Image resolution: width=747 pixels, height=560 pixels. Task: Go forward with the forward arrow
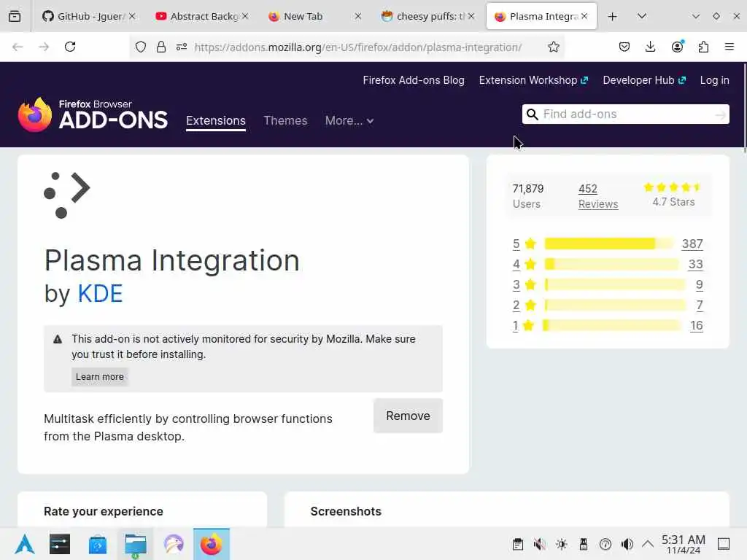44,47
